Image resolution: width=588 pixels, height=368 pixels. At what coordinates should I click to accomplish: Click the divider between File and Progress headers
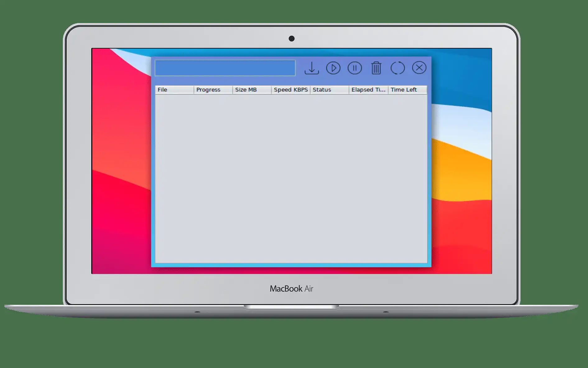point(194,90)
